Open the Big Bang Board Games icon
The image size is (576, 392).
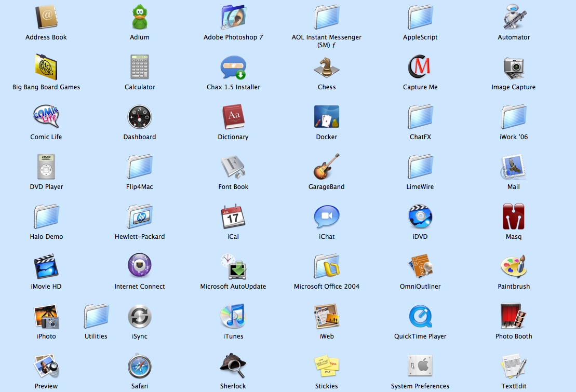(46, 67)
